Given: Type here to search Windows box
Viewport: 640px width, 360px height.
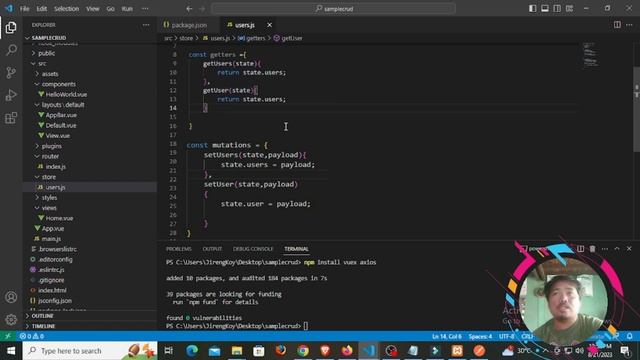Looking at the screenshot, I should click(x=90, y=351).
